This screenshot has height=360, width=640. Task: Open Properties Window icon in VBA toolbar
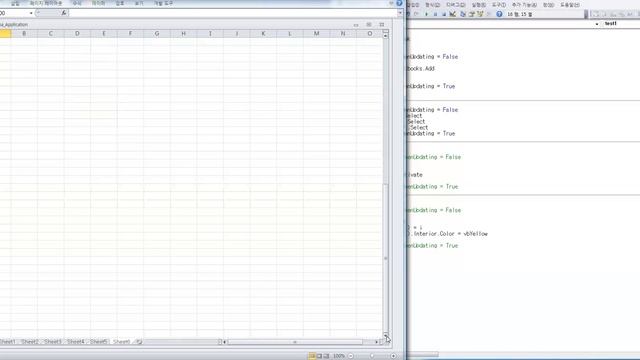pyautogui.click(x=472, y=14)
